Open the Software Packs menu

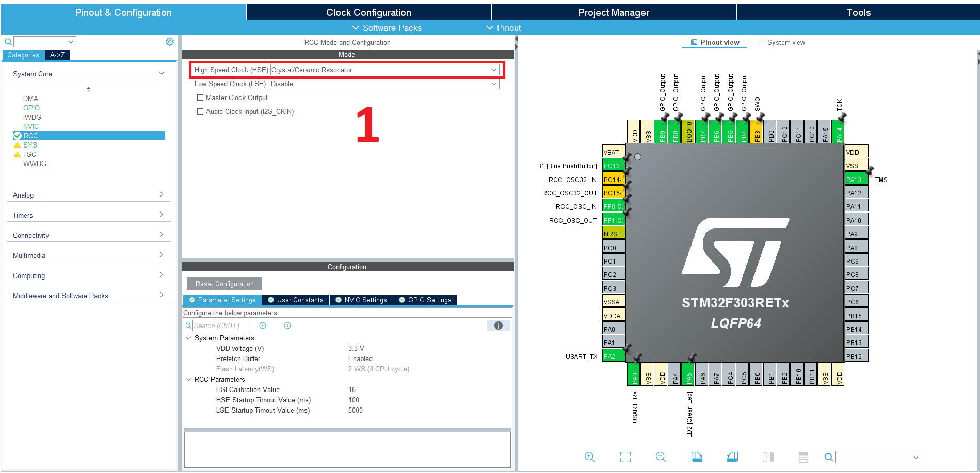point(387,28)
